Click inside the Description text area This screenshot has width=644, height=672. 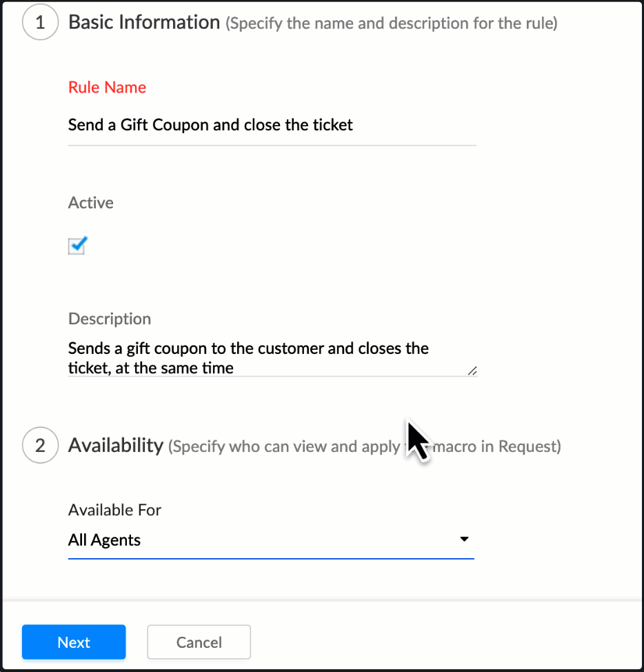click(x=272, y=358)
